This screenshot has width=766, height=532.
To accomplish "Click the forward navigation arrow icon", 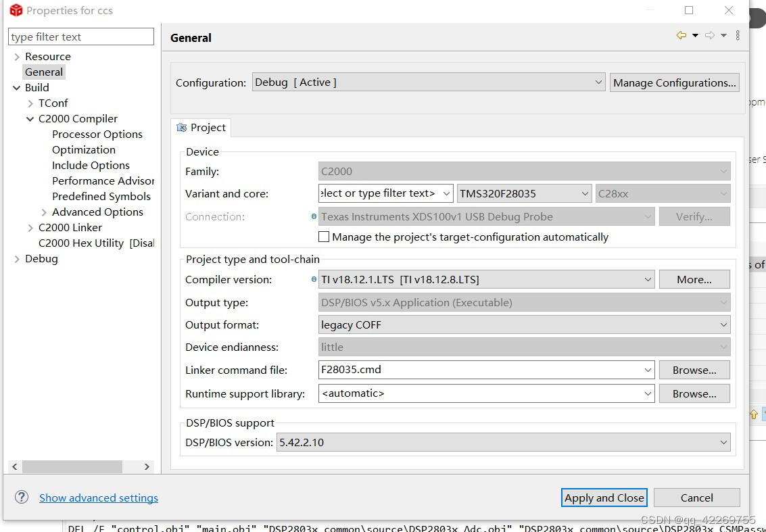I will 710,34.
